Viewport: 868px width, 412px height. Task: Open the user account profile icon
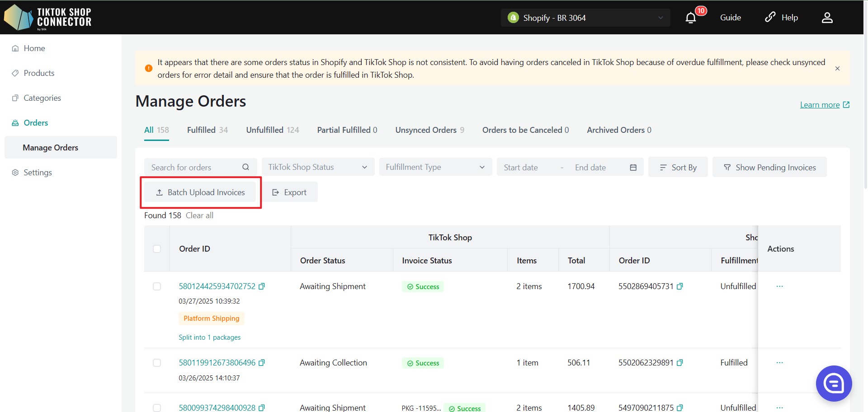pos(827,18)
